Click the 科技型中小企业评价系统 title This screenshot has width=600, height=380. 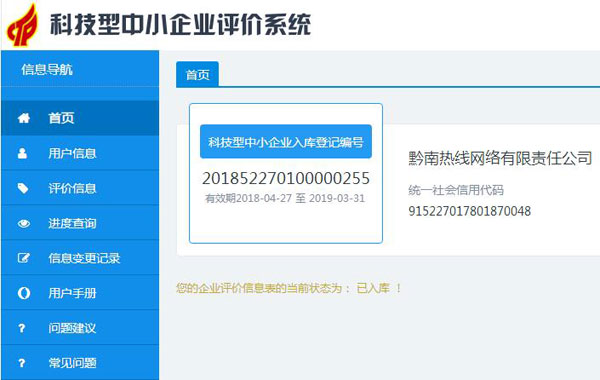pos(180,24)
